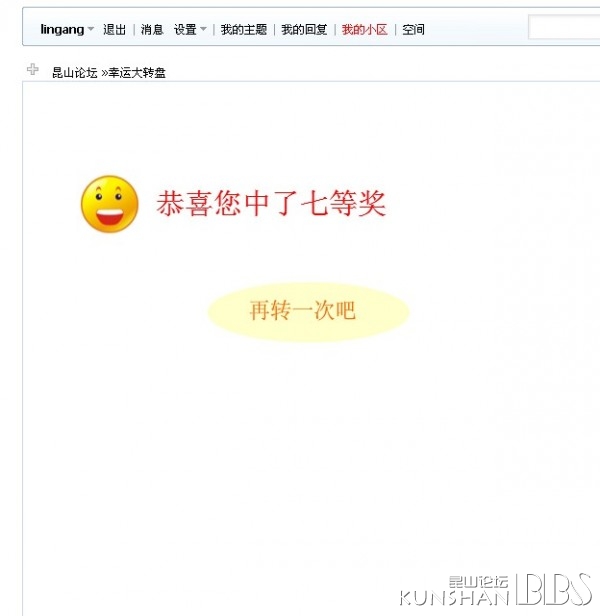Click the gray plus icon beside breadcrumb
600x616 pixels.
33,70
